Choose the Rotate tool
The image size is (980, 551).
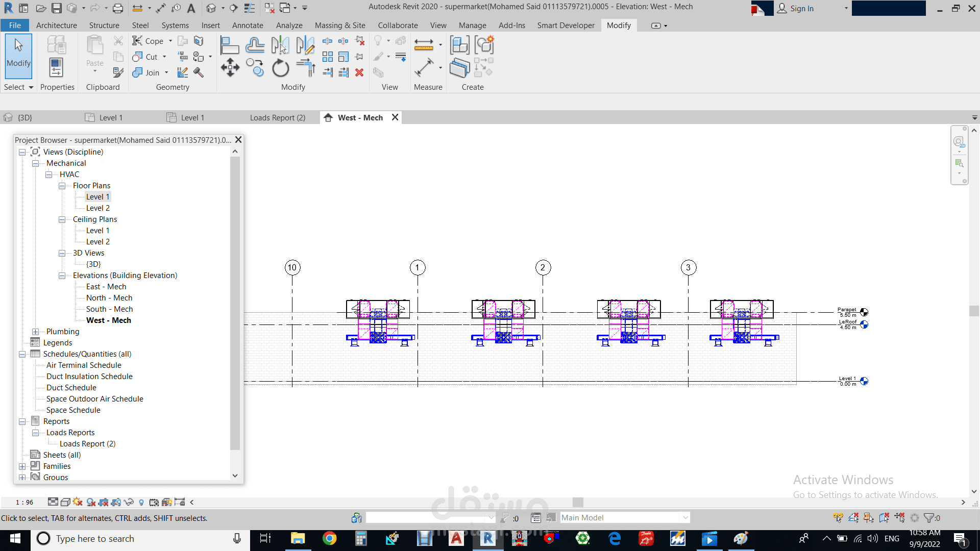click(280, 68)
